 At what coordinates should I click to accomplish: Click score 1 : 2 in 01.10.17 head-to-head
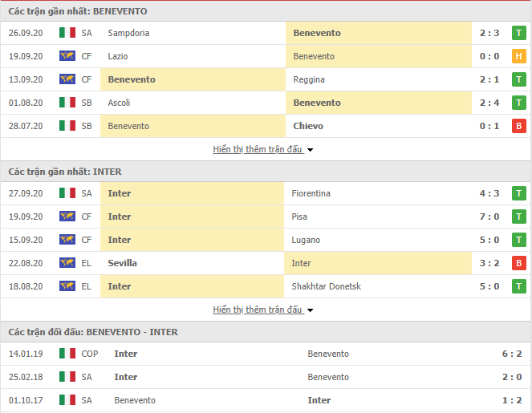click(x=512, y=400)
